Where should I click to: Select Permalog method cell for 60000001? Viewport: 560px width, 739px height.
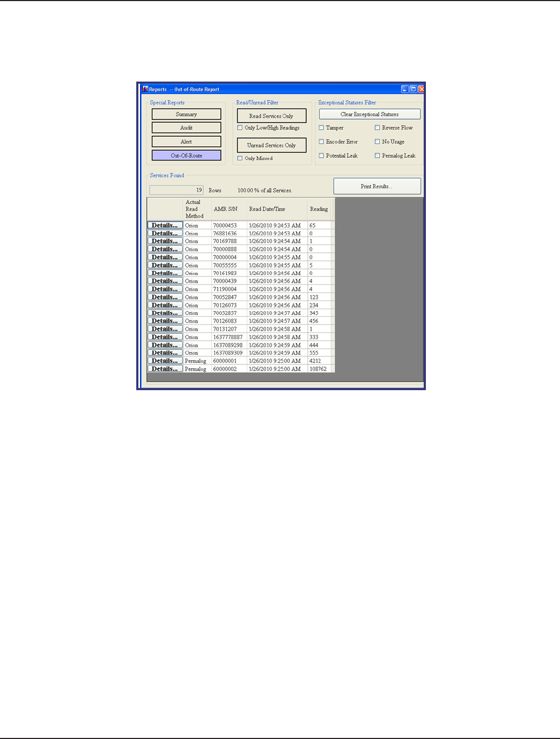(197, 361)
